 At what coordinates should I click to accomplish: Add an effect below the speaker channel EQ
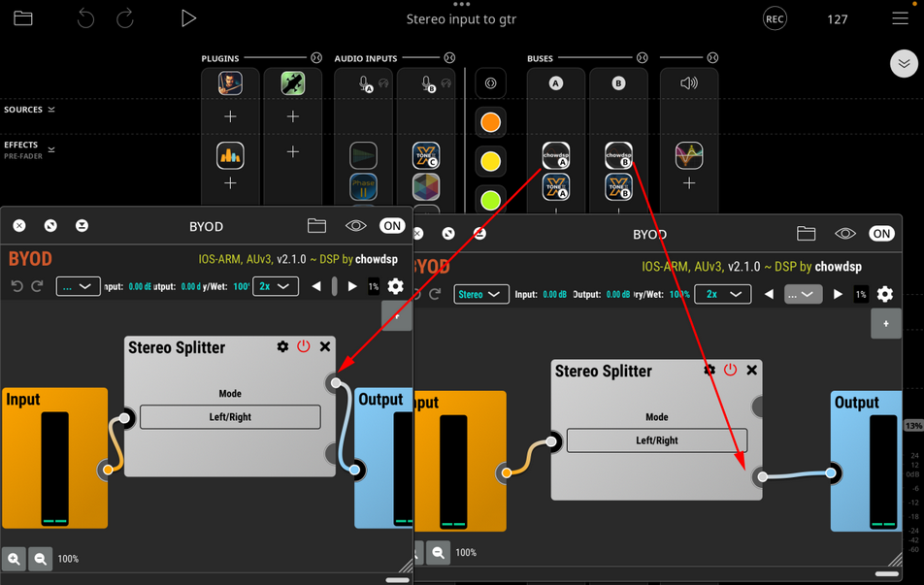tap(689, 183)
